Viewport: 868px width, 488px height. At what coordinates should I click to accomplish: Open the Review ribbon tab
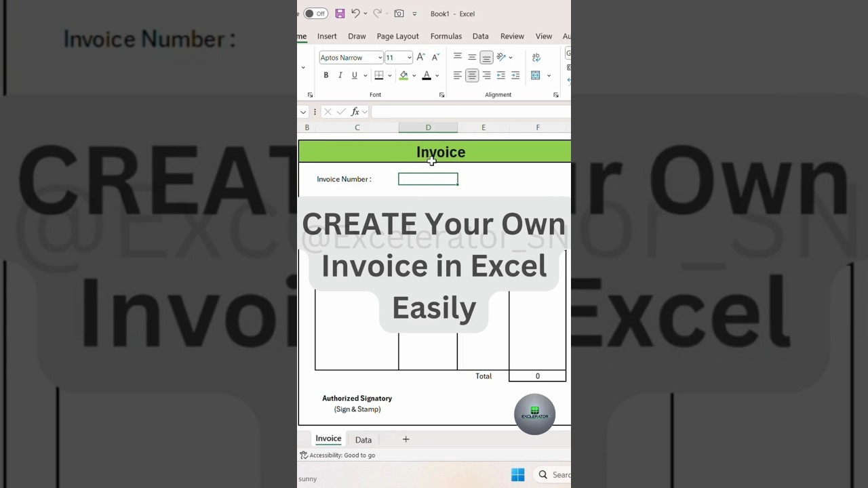[x=512, y=36]
